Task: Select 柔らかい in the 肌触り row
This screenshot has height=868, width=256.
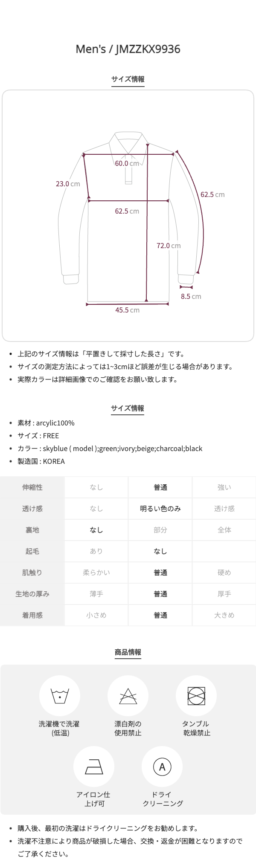Action: pos(96,573)
